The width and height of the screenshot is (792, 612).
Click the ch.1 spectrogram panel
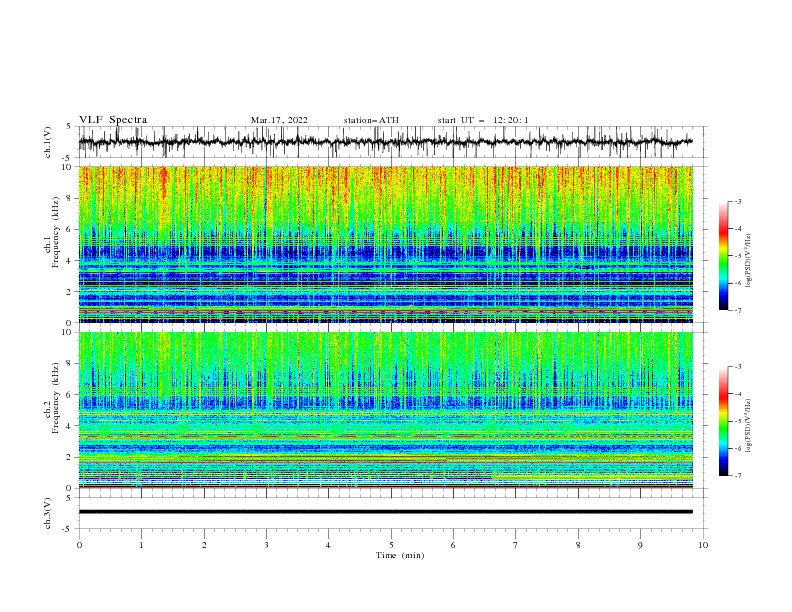[x=385, y=244]
